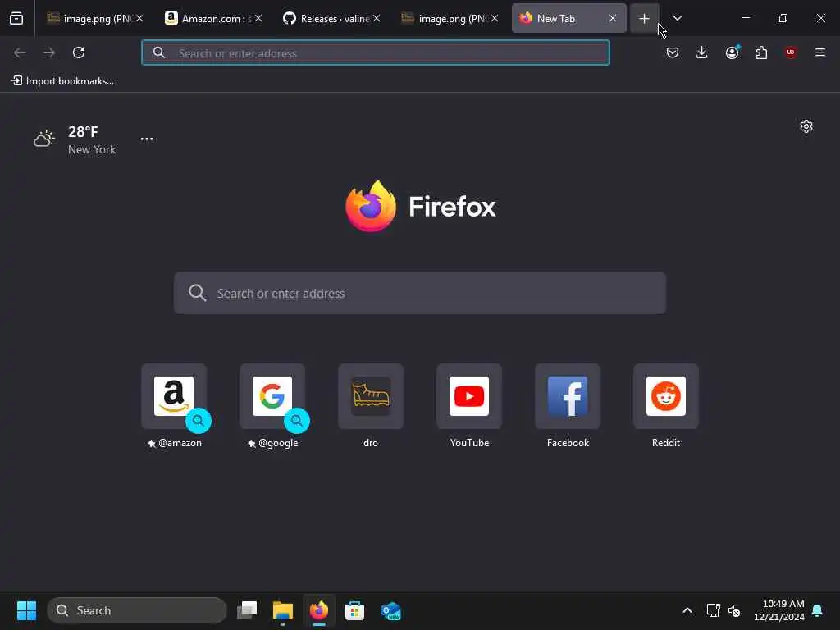Open Save to Pocket icon
840x630 pixels.
[673, 52]
